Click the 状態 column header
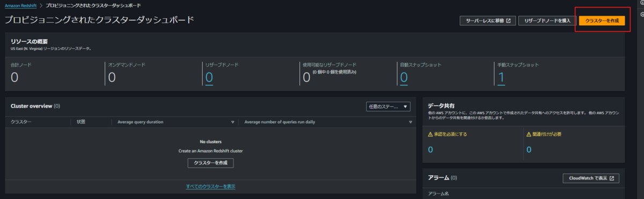 tap(81, 122)
